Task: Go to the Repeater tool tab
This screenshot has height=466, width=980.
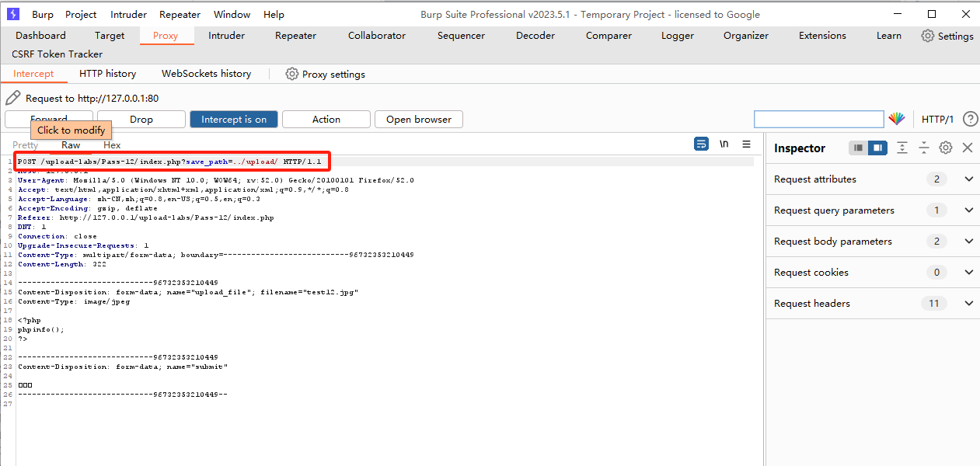Action: pyautogui.click(x=296, y=36)
